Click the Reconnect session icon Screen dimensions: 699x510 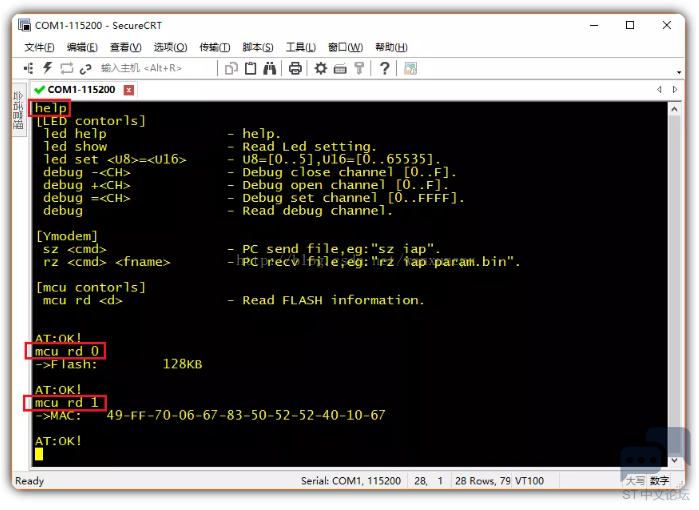click(x=67, y=68)
